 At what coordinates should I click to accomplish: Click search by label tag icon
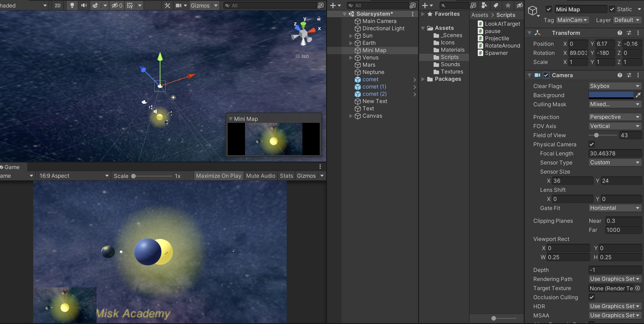point(496,5)
